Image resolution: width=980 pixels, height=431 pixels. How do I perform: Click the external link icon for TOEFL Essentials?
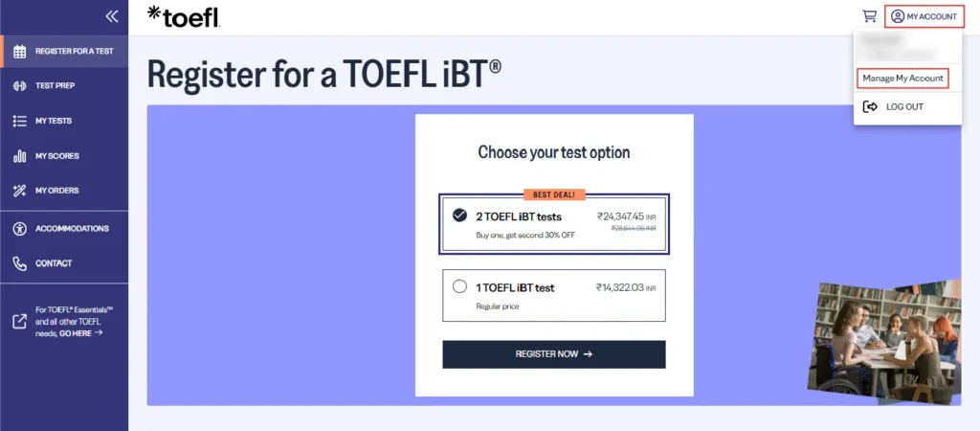pos(19,321)
